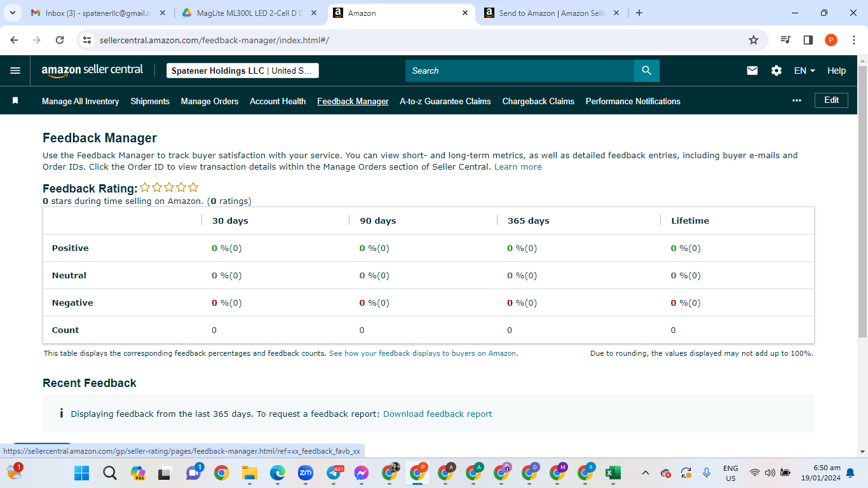This screenshot has width=868, height=488.
Task: Select Feedback Manager in the nav bar
Action: point(353,101)
